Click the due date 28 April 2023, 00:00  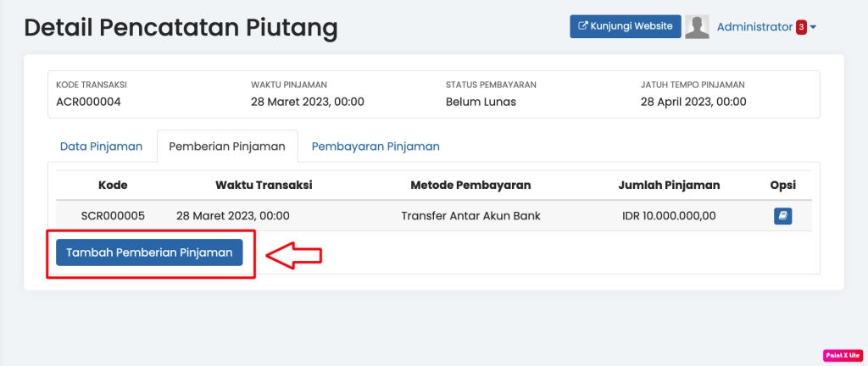(x=693, y=103)
